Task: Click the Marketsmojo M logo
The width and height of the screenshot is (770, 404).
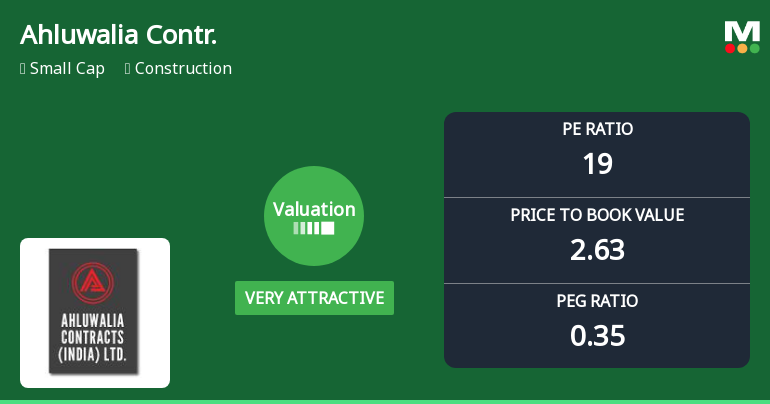Action: coord(742,31)
